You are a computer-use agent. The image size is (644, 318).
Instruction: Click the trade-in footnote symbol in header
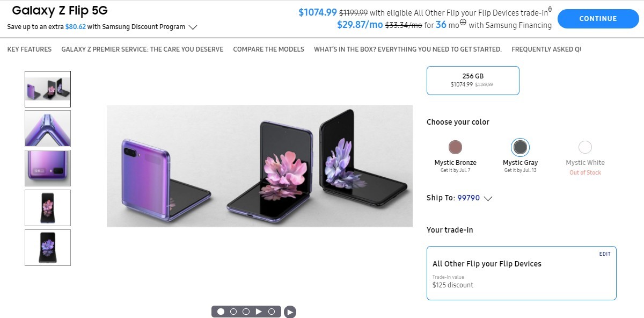550,9
